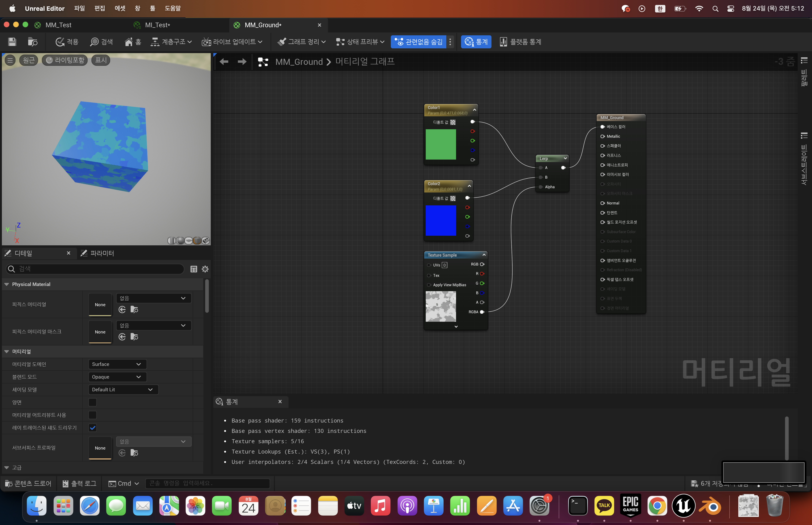Click the browse to asset icon in toolbar

click(x=32, y=42)
